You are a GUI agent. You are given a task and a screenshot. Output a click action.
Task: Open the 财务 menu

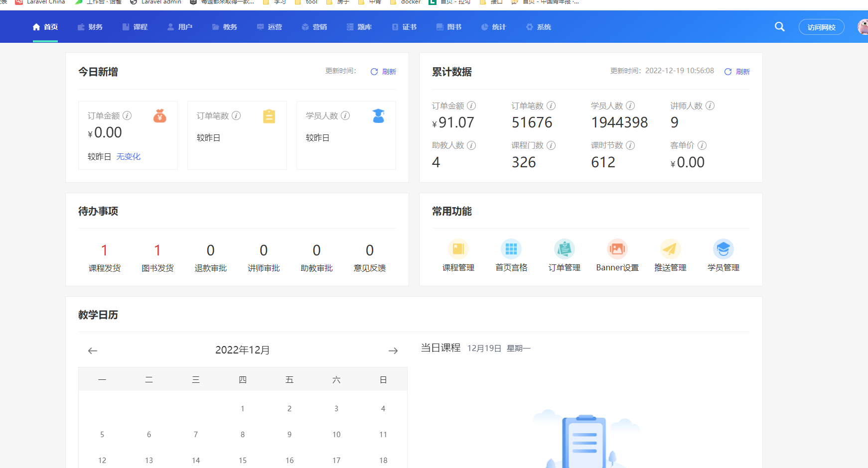(x=90, y=27)
